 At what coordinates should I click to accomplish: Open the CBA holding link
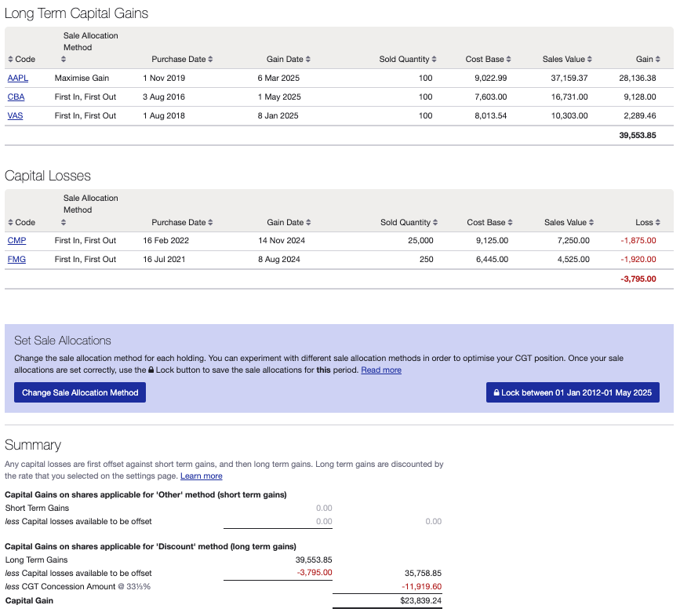16,97
